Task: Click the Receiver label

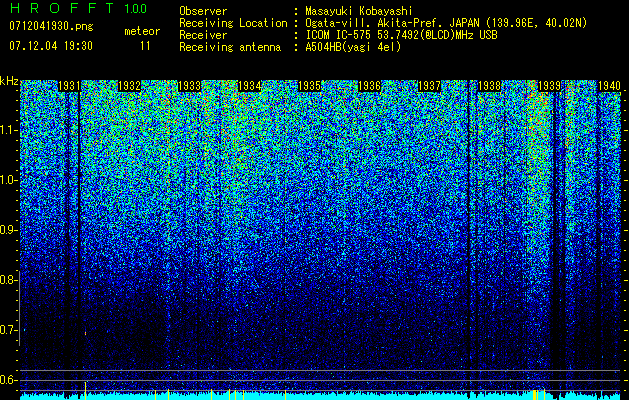Action: (x=203, y=35)
